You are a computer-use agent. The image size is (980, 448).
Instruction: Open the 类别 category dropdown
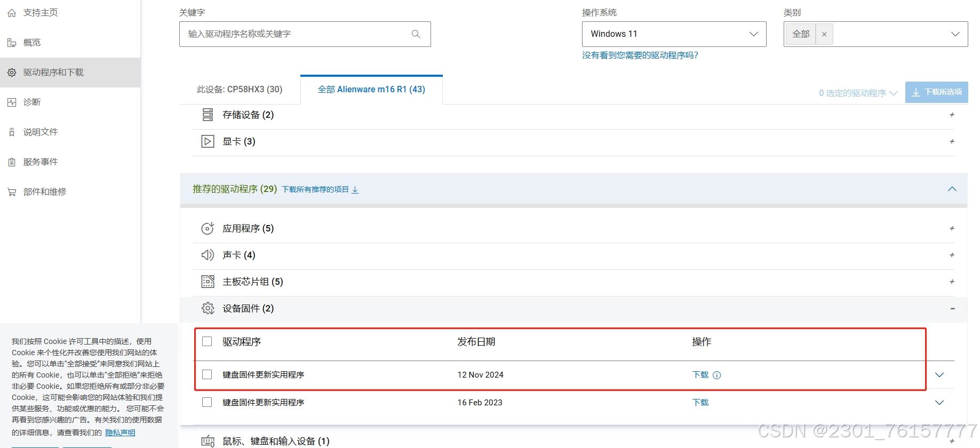tap(955, 34)
